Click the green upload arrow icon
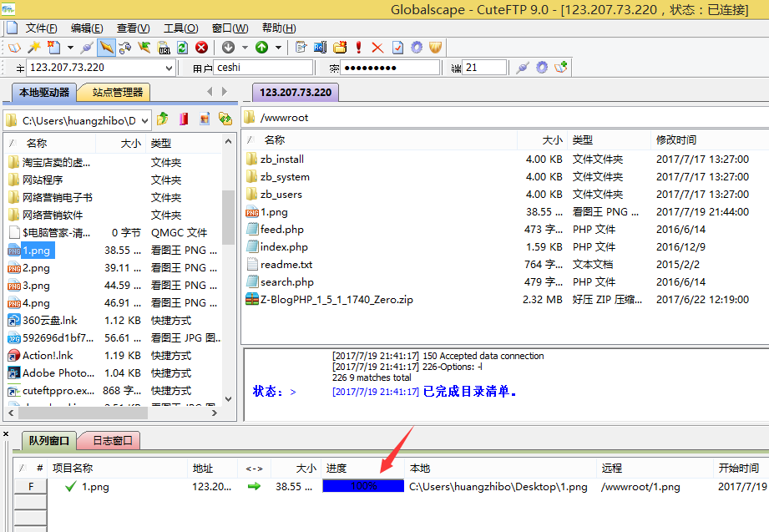The image size is (769, 532). pyautogui.click(x=261, y=48)
